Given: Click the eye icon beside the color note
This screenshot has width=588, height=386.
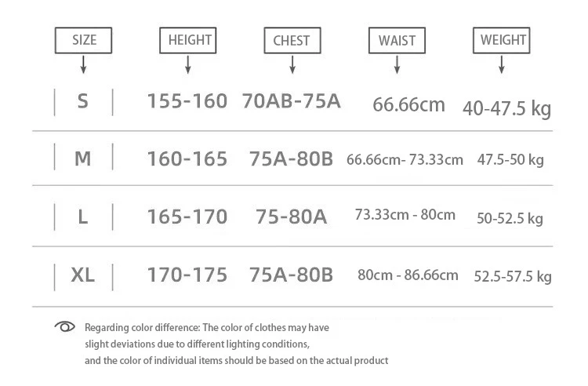Looking at the screenshot, I should click(x=64, y=326).
